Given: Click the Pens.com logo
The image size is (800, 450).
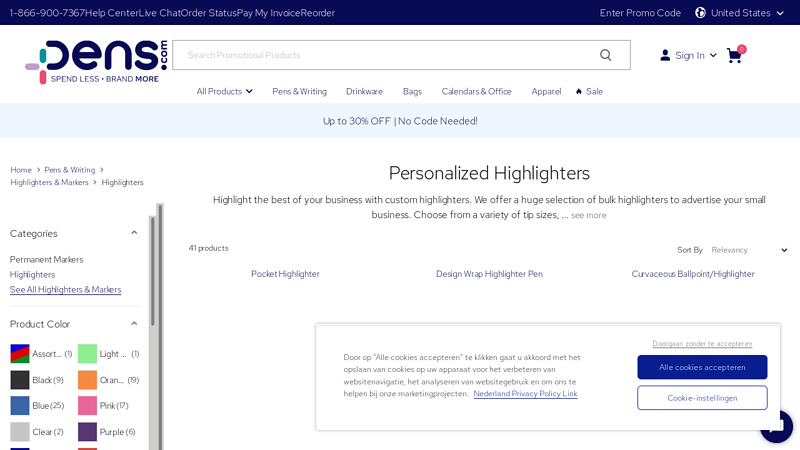Looking at the screenshot, I should coord(96,62).
